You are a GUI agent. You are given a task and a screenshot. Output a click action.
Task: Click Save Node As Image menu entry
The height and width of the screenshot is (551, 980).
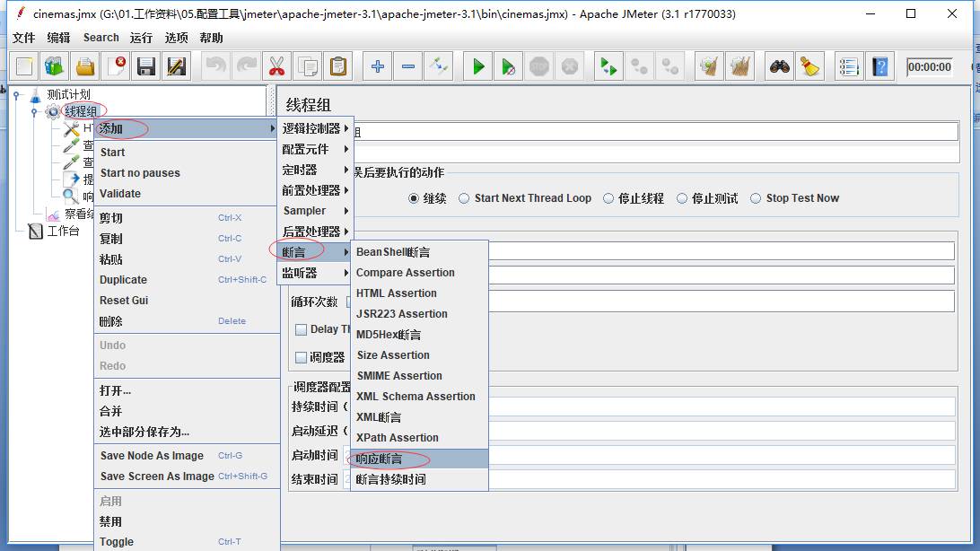pos(187,456)
